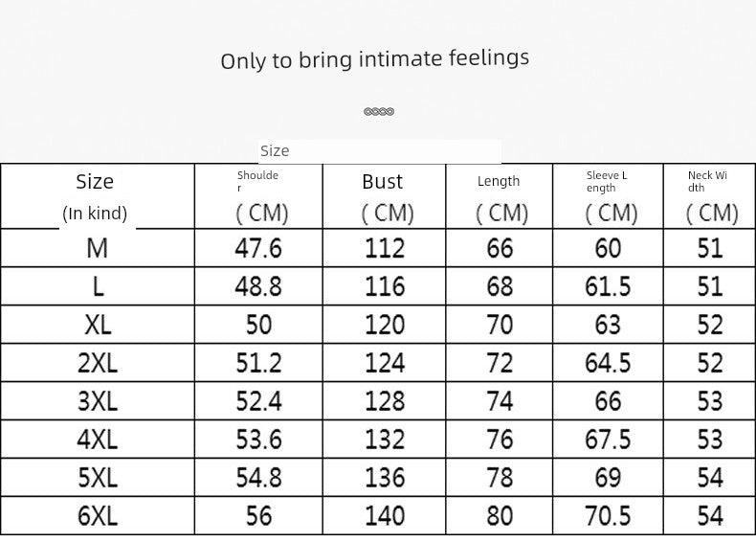Select the Shoulder (CM) column header
Screen dimensions: 756x542
(258, 196)
